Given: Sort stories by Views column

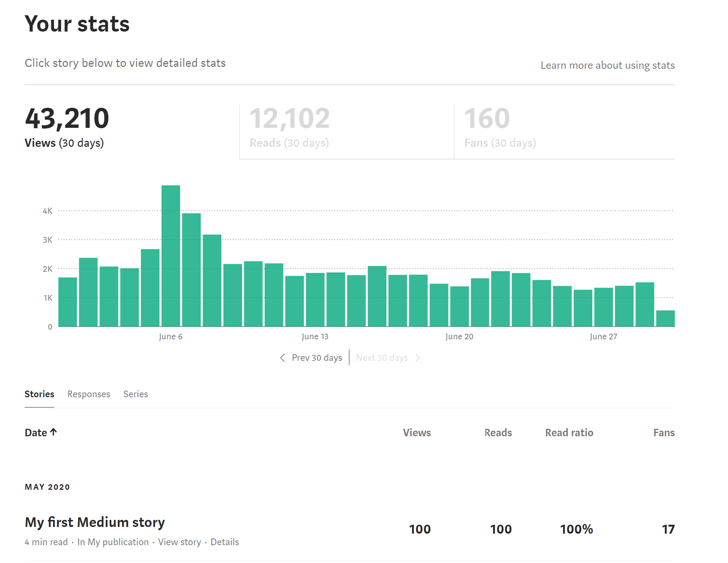Looking at the screenshot, I should pos(417,433).
